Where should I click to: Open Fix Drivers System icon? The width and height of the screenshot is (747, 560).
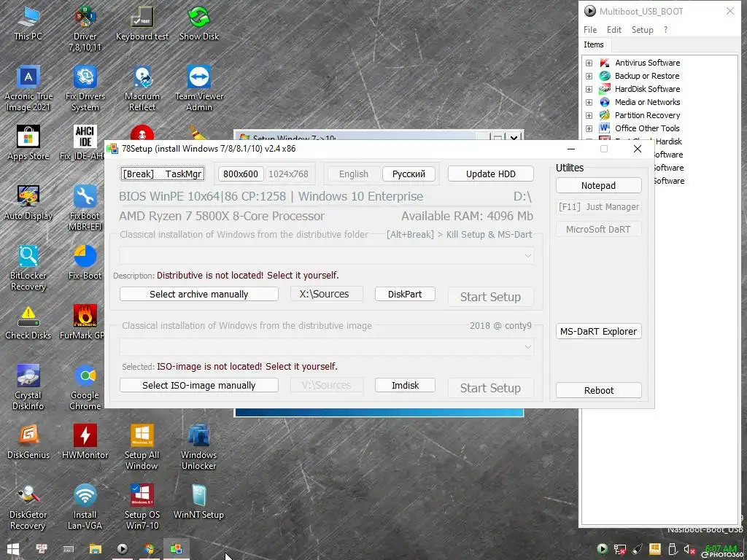(x=85, y=89)
